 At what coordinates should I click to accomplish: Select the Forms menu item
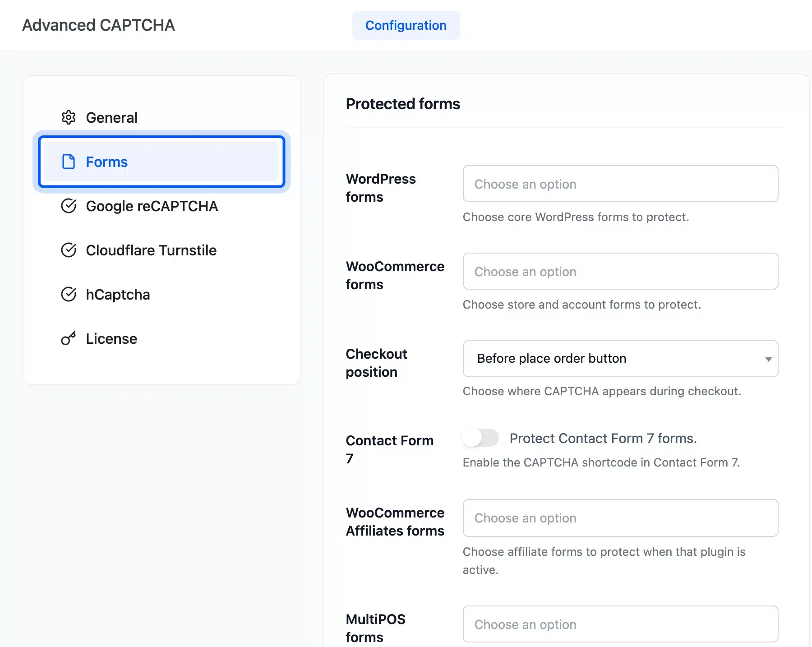pos(161,162)
